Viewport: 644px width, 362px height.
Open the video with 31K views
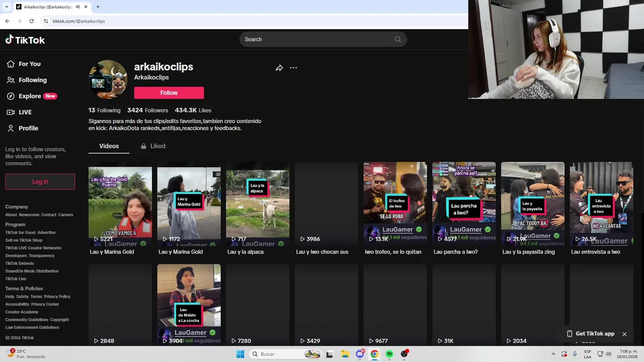(464, 305)
